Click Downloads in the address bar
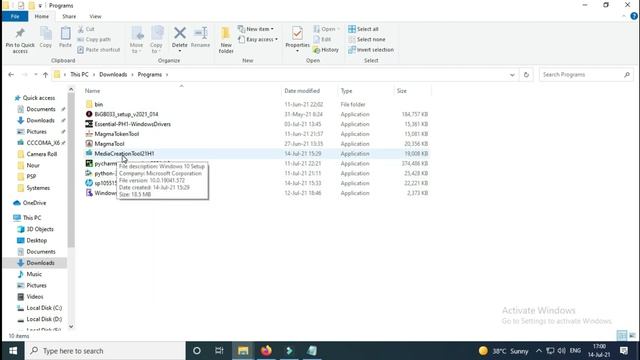Image resolution: width=640 pixels, height=360 pixels. [113, 75]
